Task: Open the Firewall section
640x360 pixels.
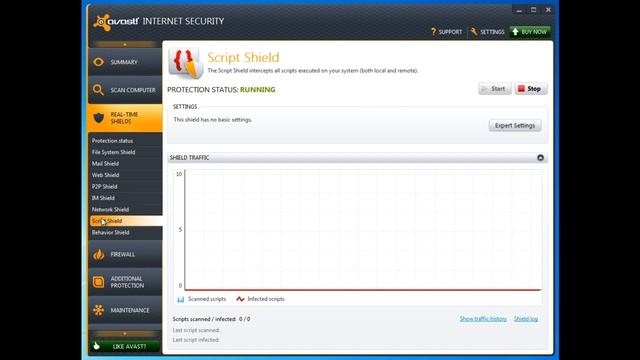Action: (124, 254)
